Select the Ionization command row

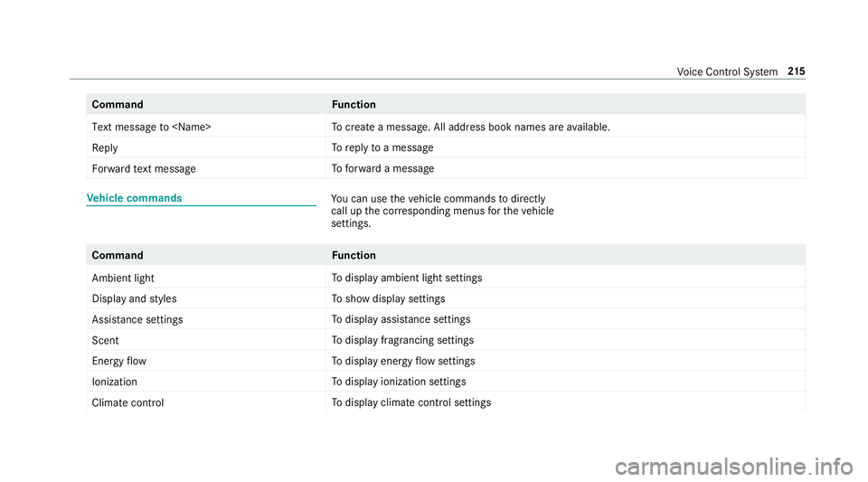pyautogui.click(x=446, y=382)
